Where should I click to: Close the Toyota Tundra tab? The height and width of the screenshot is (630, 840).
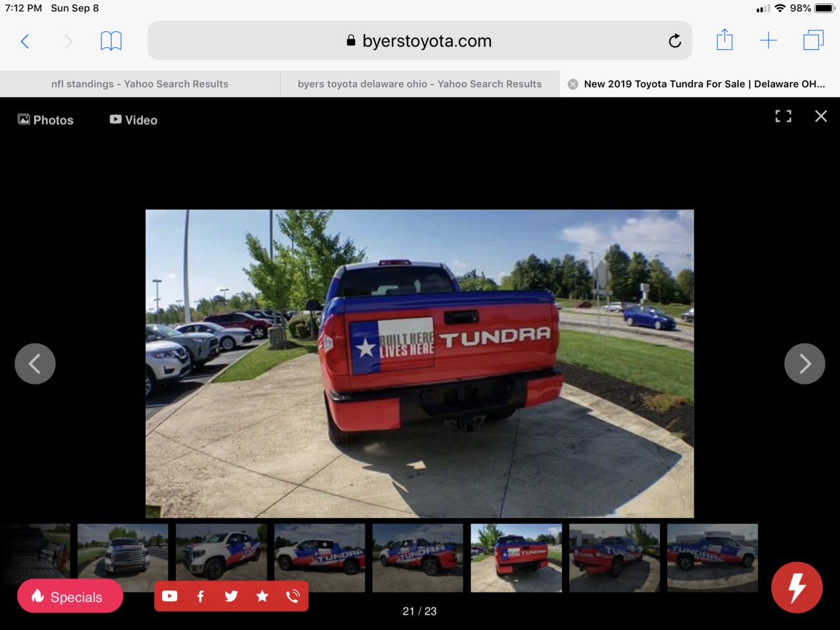pos(573,84)
